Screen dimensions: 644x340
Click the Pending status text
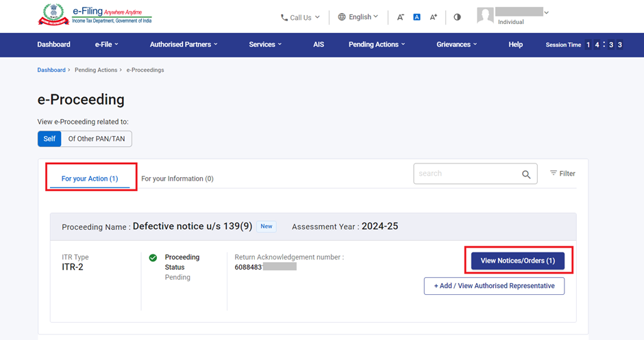click(x=177, y=277)
